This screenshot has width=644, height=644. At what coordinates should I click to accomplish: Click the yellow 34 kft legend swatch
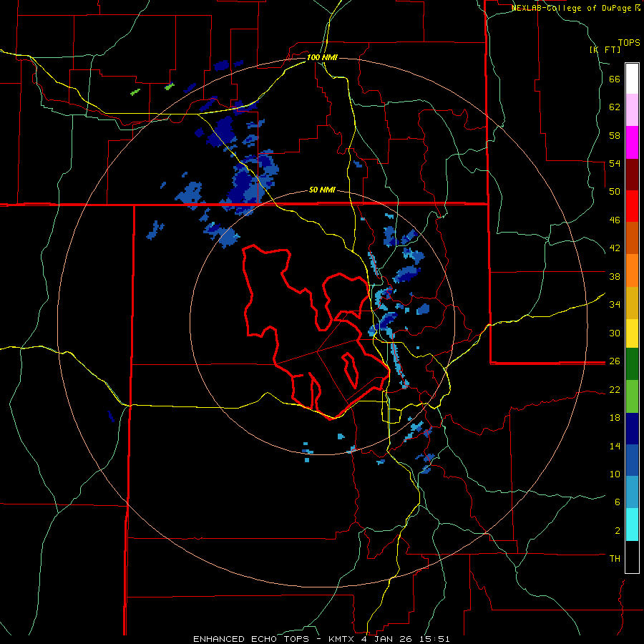click(x=632, y=333)
